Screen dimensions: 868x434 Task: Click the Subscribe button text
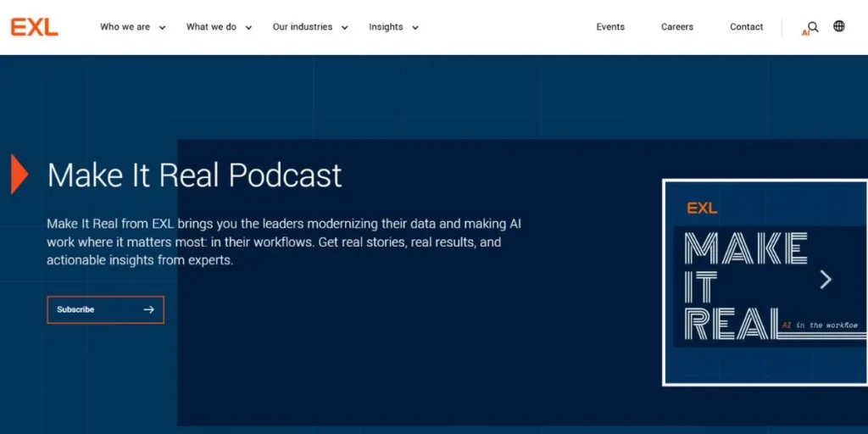point(75,310)
